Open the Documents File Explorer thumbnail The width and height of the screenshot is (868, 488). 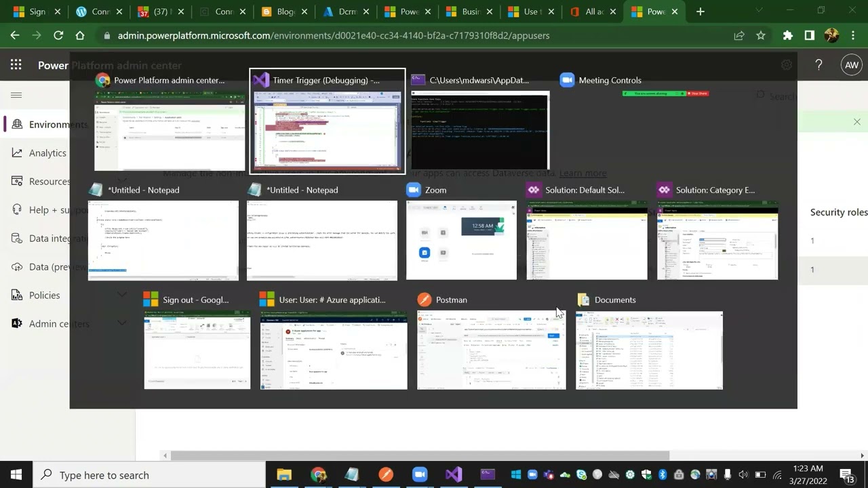[x=650, y=350]
